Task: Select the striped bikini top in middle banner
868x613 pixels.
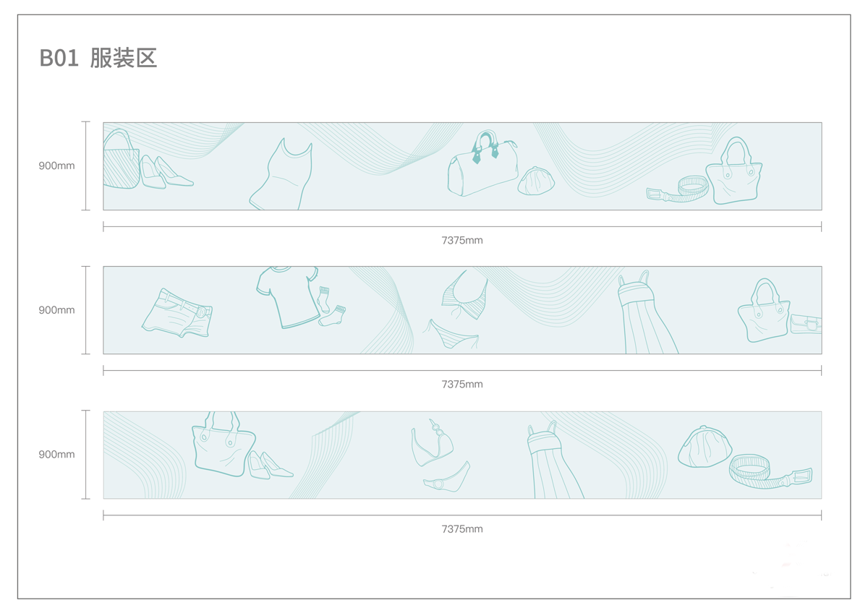Action: (x=464, y=295)
